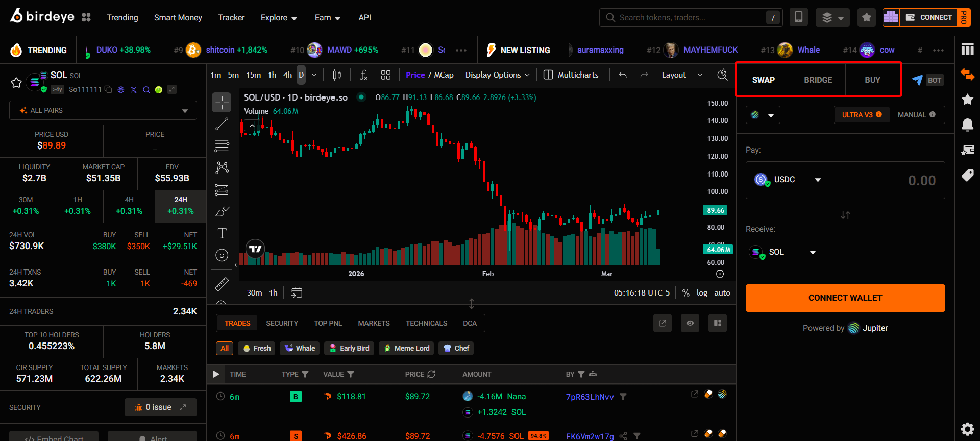Select the forecasting position tool
980x441 pixels.
click(x=222, y=190)
